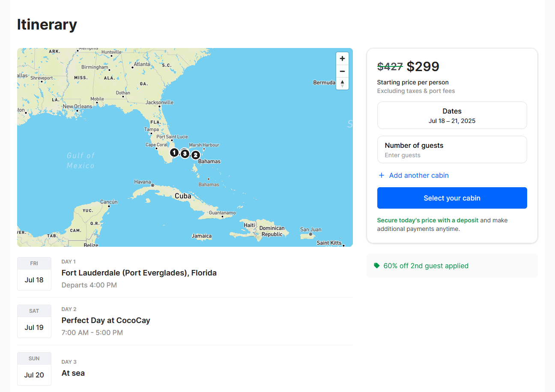This screenshot has height=392, width=555.
Task: Reset map compass bearing to north
Action: 342,84
